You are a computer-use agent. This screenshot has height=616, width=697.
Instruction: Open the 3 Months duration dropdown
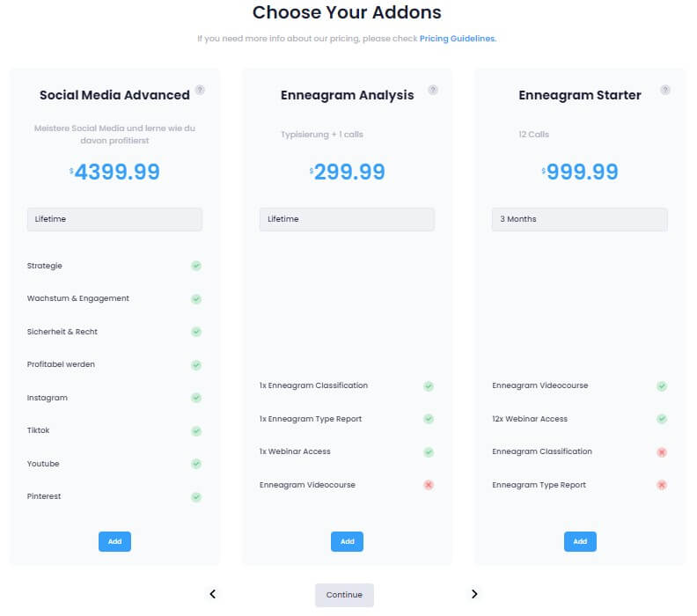click(x=579, y=219)
